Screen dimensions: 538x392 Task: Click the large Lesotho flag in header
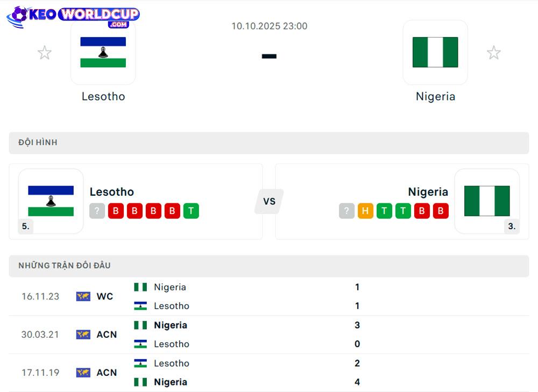103,53
